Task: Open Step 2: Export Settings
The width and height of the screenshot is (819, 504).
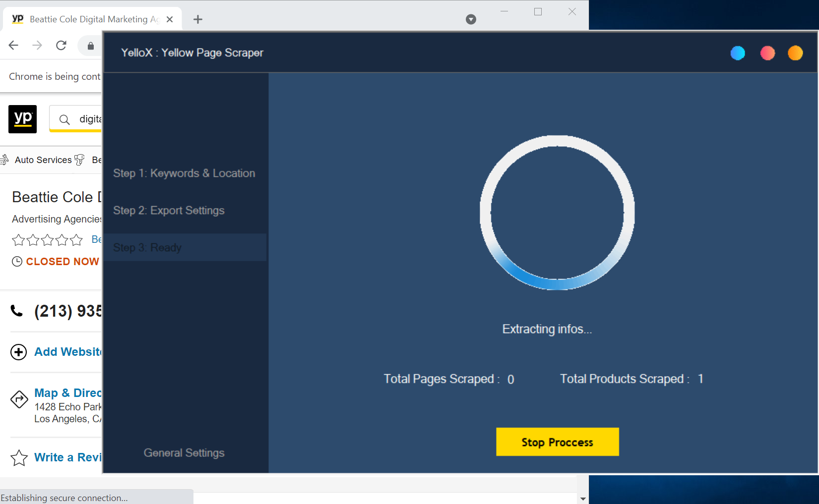Action: coord(169,211)
